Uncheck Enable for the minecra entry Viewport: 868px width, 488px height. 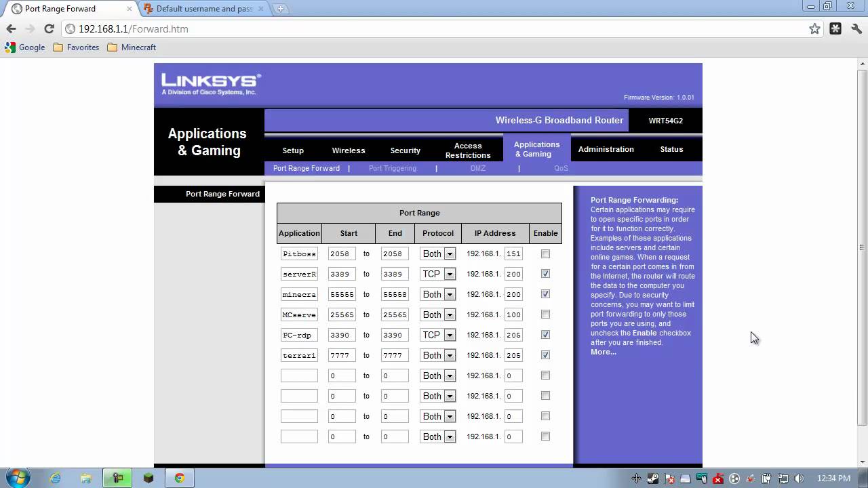(545, 294)
